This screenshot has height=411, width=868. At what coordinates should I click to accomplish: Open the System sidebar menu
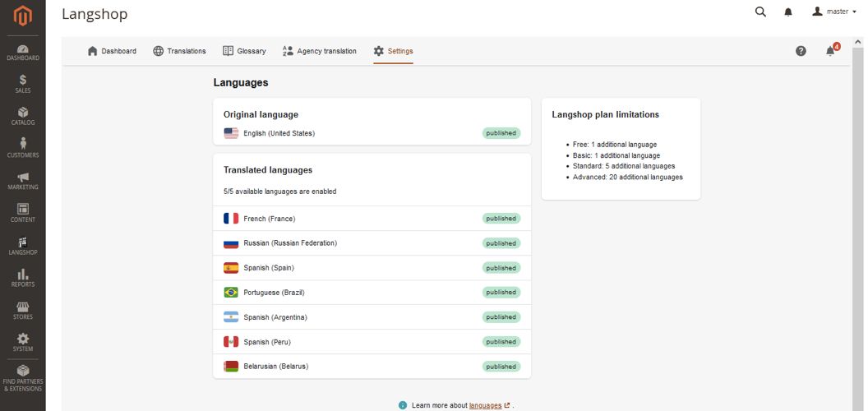(23, 343)
